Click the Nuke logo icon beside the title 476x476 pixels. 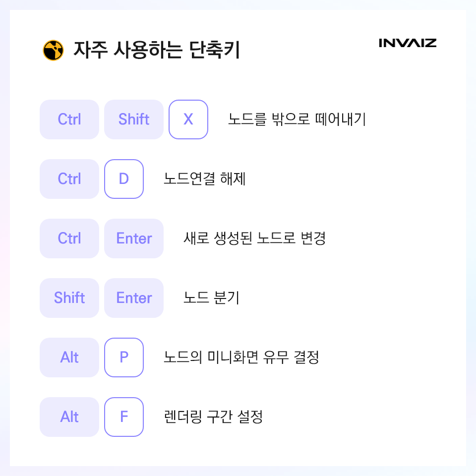[x=54, y=51]
